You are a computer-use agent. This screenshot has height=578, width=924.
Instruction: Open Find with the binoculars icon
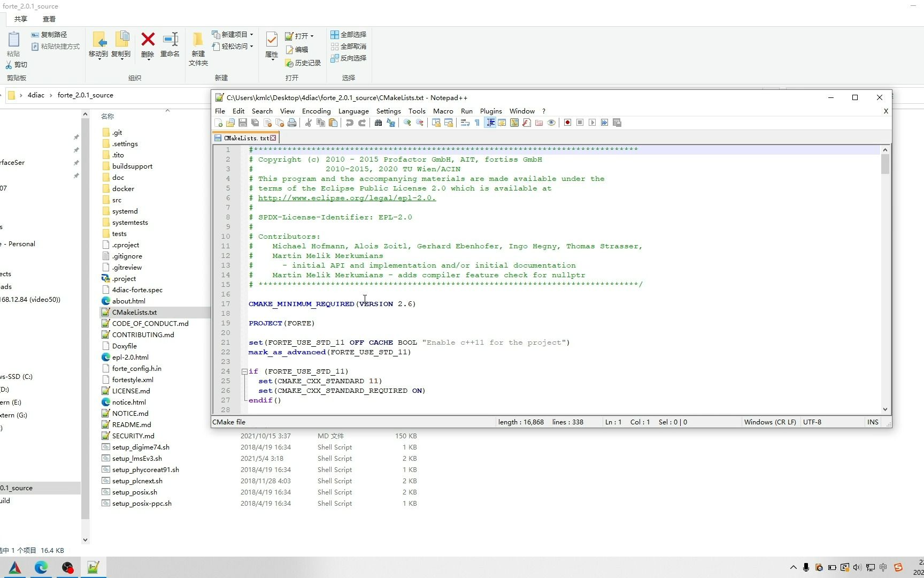(378, 123)
